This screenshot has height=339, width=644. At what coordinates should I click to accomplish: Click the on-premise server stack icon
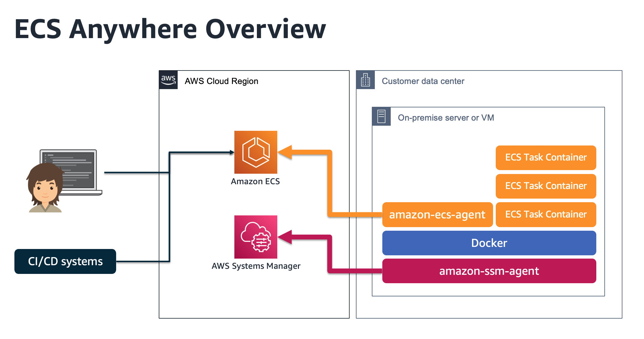[380, 114]
